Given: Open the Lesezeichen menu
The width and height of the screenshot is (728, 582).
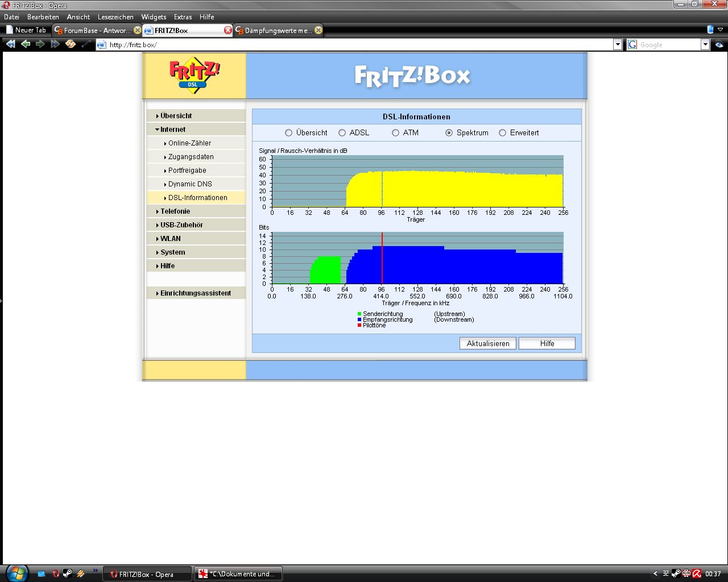Looking at the screenshot, I should tap(115, 17).
